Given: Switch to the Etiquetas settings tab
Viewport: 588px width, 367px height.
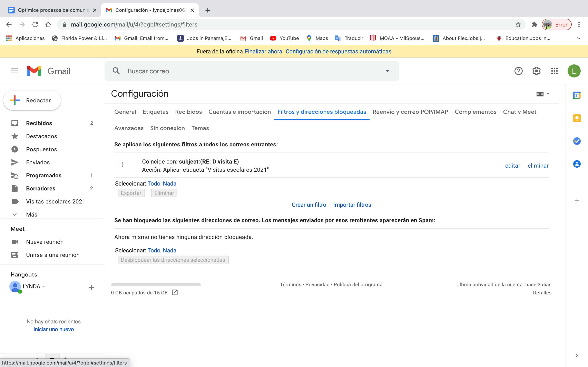Looking at the screenshot, I should [156, 112].
